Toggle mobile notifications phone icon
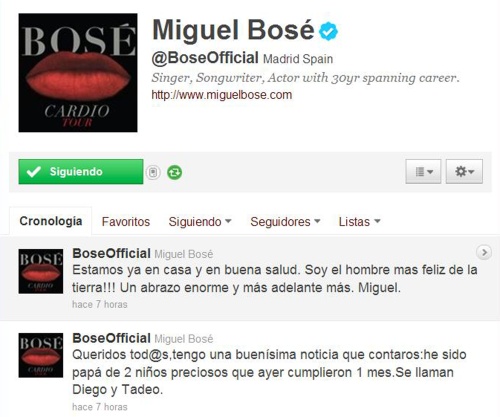 coord(153,172)
